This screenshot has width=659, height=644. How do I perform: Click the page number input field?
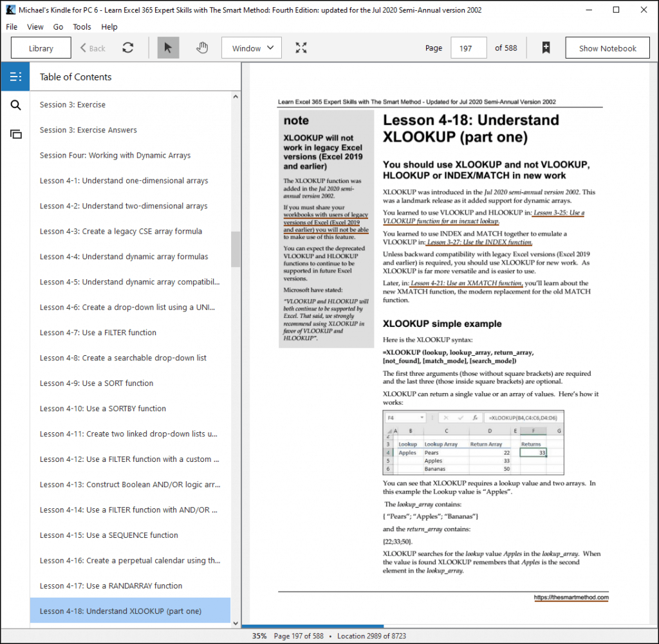(469, 48)
